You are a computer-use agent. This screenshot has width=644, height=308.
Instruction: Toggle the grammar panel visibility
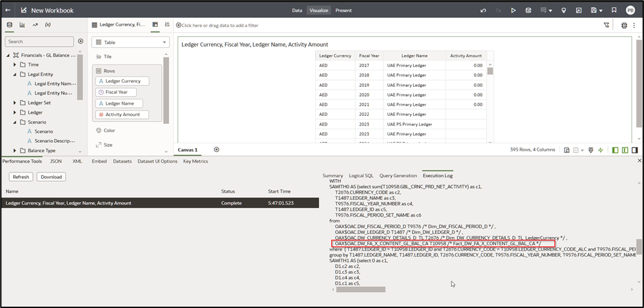625,150
